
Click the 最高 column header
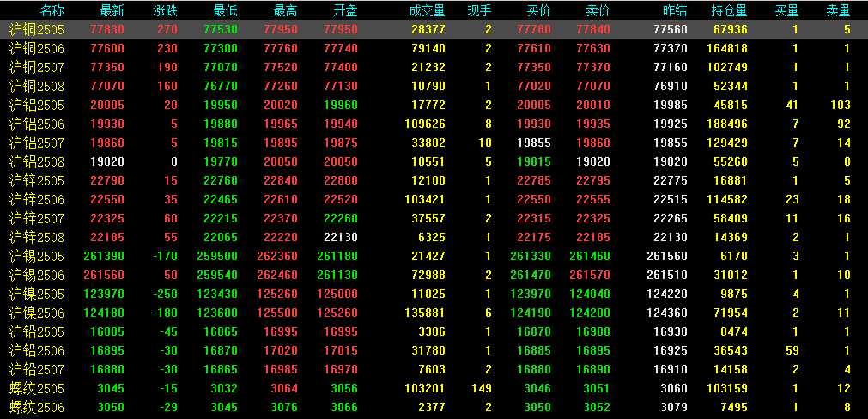[x=286, y=10]
